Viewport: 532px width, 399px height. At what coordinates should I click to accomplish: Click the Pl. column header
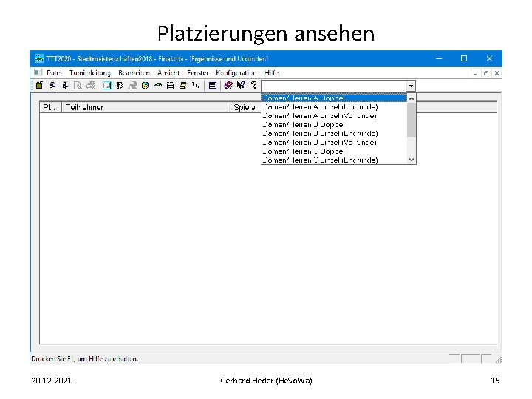click(x=50, y=107)
